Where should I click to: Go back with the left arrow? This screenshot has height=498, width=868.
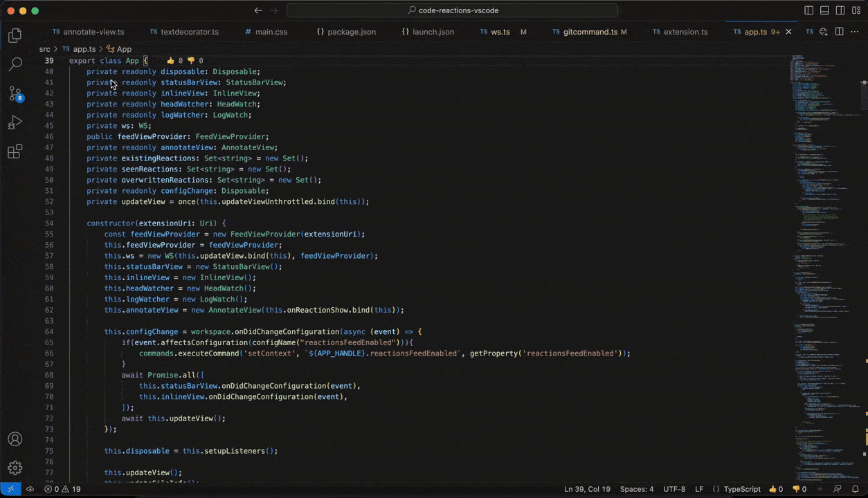click(258, 10)
